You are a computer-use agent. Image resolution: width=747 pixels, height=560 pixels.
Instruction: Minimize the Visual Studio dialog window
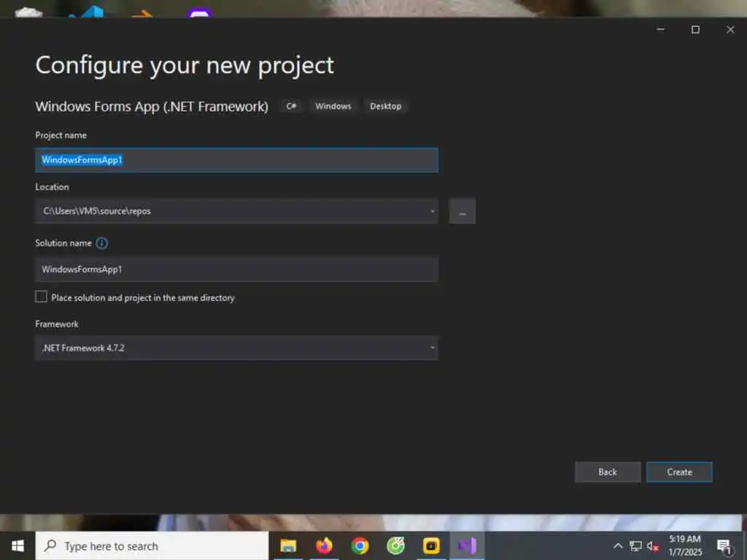660,29
